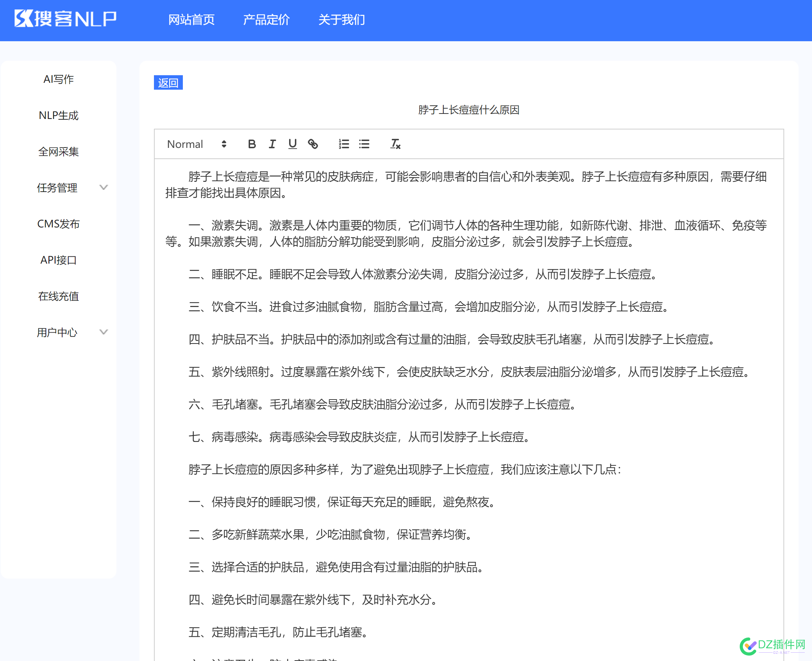Select 全网采集 in the sidebar
Screen dimensions: 812x661
coord(59,152)
